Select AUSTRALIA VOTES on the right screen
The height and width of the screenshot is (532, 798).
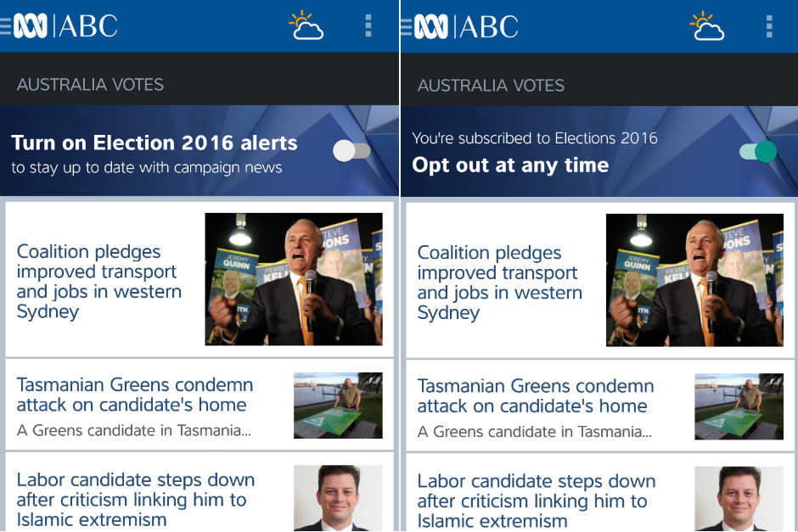(x=490, y=85)
